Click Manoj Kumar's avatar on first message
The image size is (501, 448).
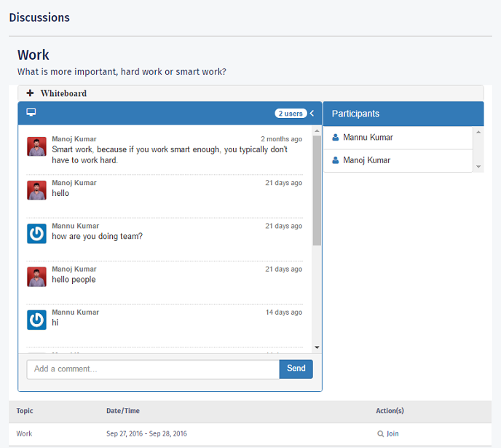point(36,146)
